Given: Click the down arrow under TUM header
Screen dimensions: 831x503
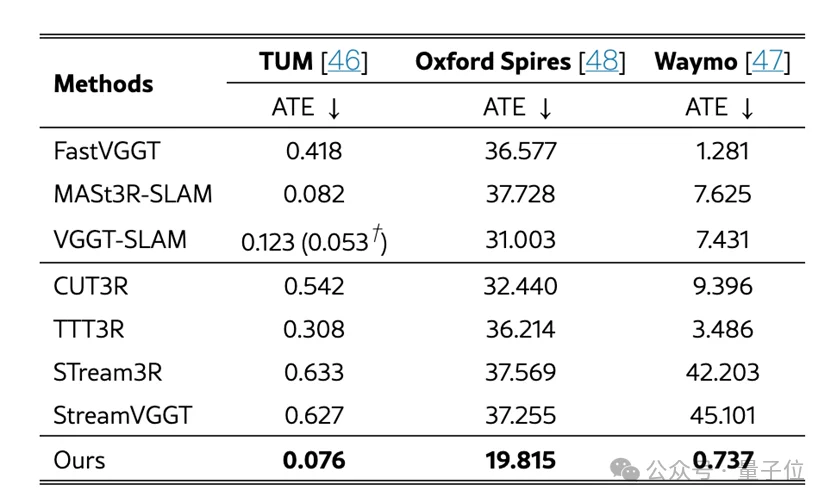Looking at the screenshot, I should coord(333,109).
